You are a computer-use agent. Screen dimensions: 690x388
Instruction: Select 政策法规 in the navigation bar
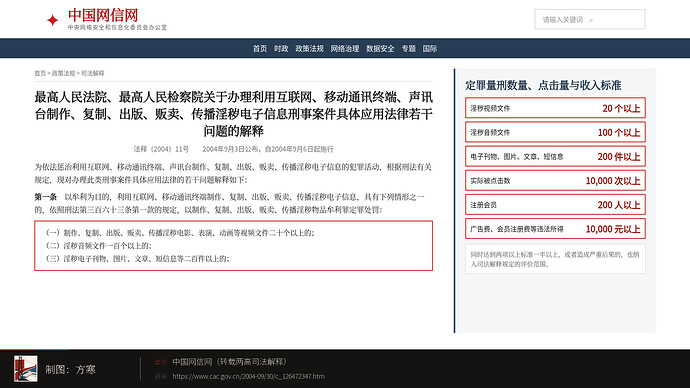pos(309,48)
